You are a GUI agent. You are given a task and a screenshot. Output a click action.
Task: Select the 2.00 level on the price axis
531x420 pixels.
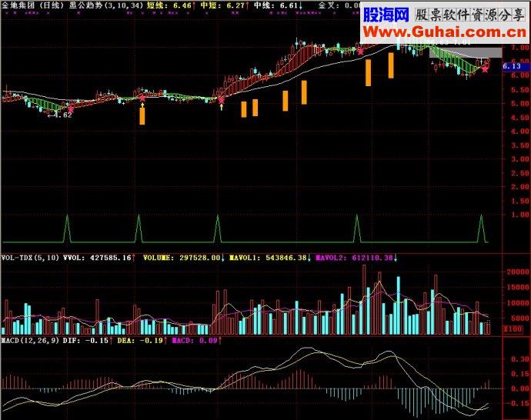pos(519,187)
